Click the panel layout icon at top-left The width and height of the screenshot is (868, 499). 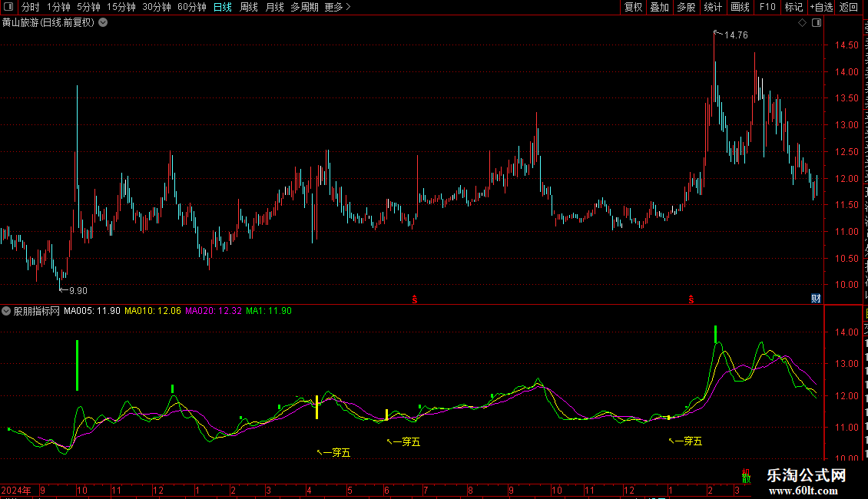click(8, 7)
